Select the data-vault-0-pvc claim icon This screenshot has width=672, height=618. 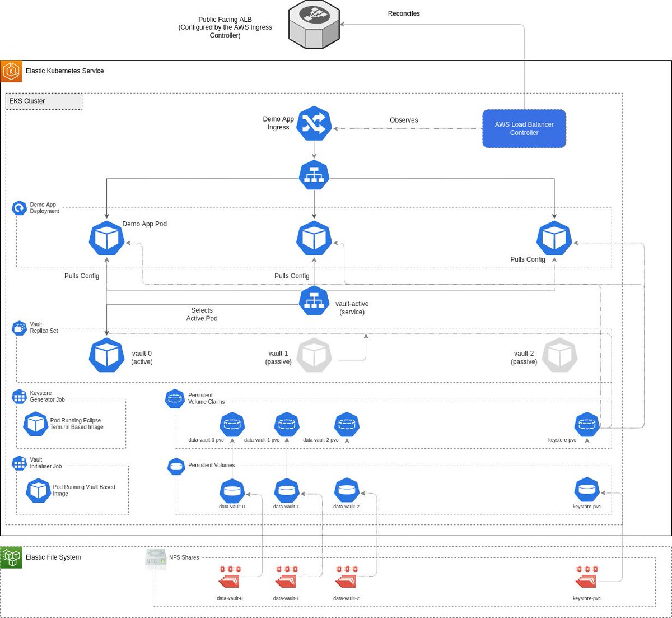point(232,424)
